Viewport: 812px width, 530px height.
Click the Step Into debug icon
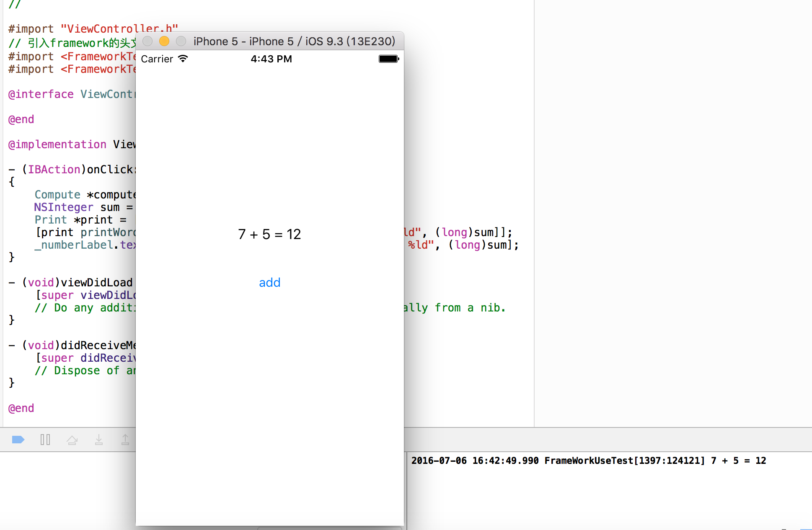(99, 440)
